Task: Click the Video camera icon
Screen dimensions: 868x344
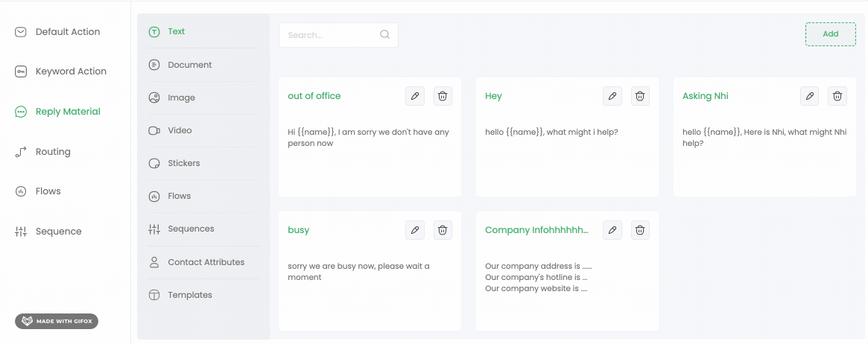Action: pos(154,130)
